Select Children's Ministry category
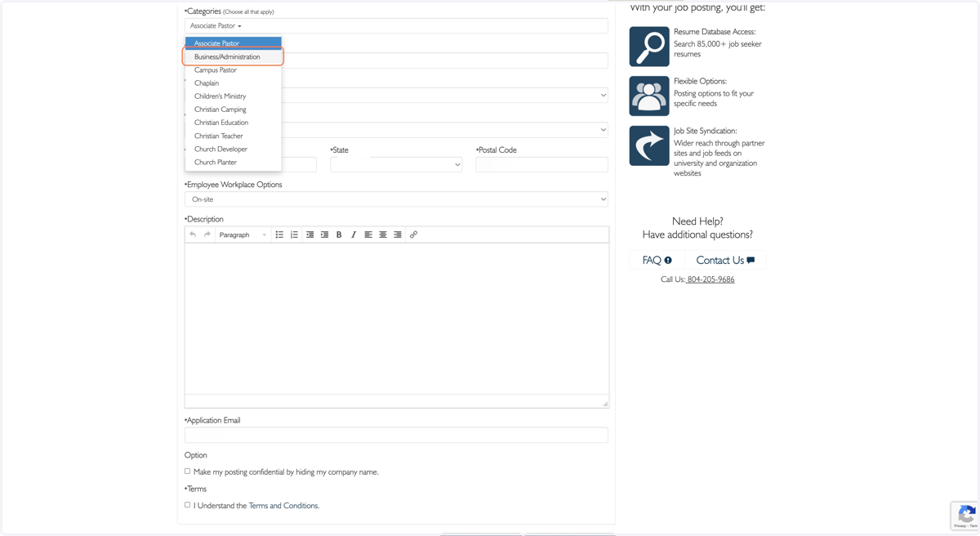The width and height of the screenshot is (980, 536). (233, 96)
